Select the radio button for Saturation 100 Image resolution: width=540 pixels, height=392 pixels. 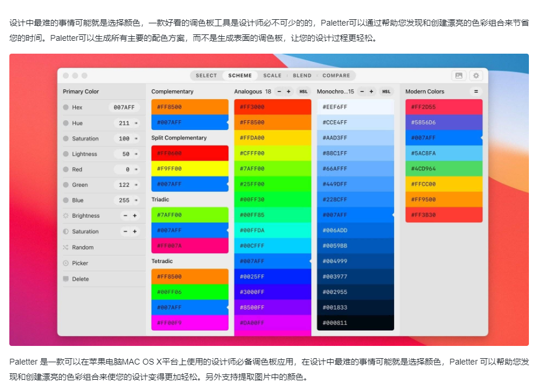66,139
